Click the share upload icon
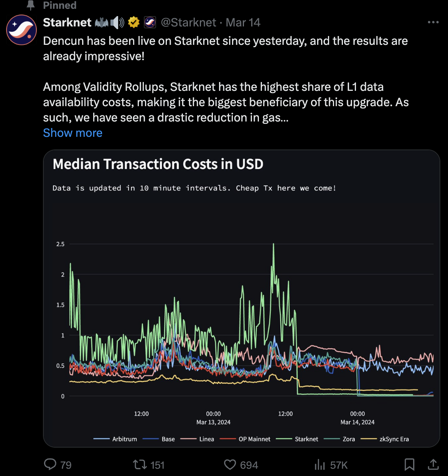The height and width of the screenshot is (476, 448). point(433,465)
